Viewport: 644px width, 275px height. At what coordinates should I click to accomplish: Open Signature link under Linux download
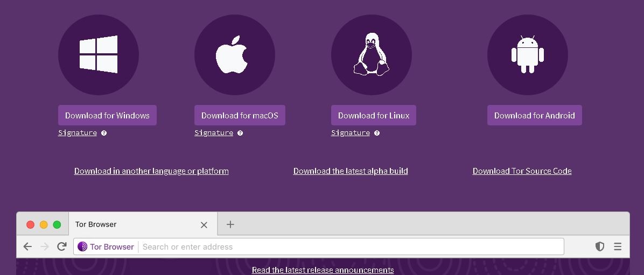351,132
